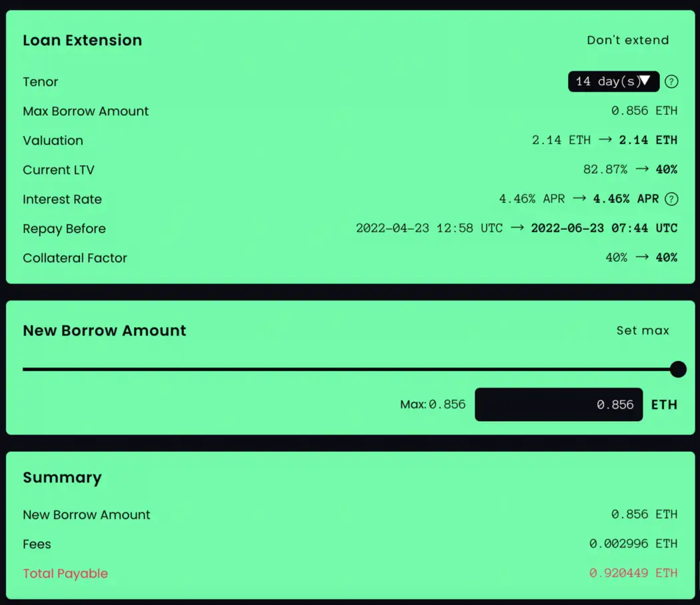This screenshot has height=605, width=700.
Task: Click the "Don't extend" link
Action: click(x=627, y=40)
